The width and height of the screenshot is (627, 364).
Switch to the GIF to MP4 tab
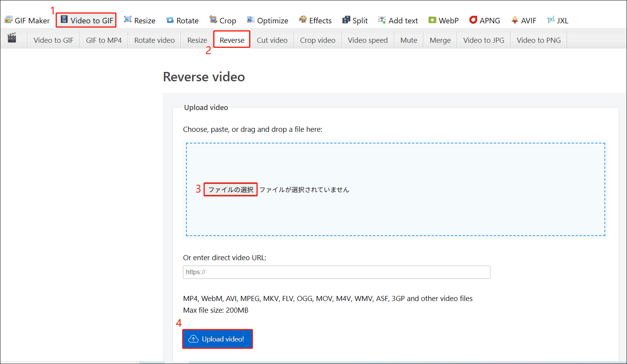pyautogui.click(x=104, y=40)
